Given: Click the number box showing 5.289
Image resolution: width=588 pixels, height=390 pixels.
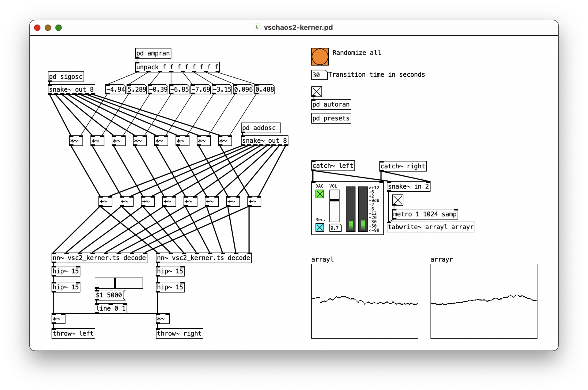Looking at the screenshot, I should point(137,90).
